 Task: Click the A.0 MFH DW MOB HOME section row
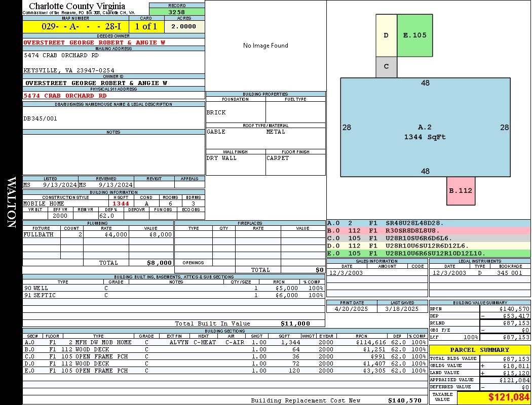click(225, 342)
